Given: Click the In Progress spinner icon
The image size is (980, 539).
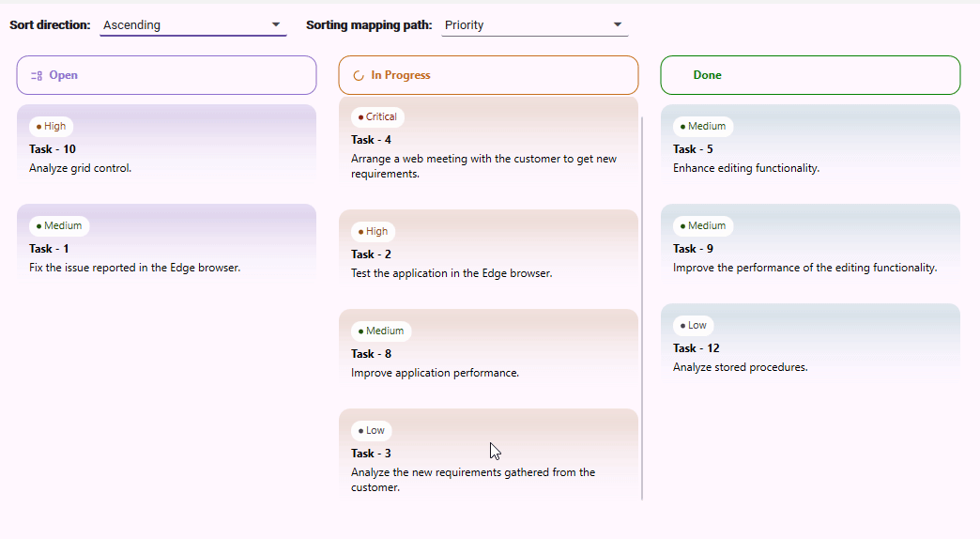Looking at the screenshot, I should click(x=359, y=76).
